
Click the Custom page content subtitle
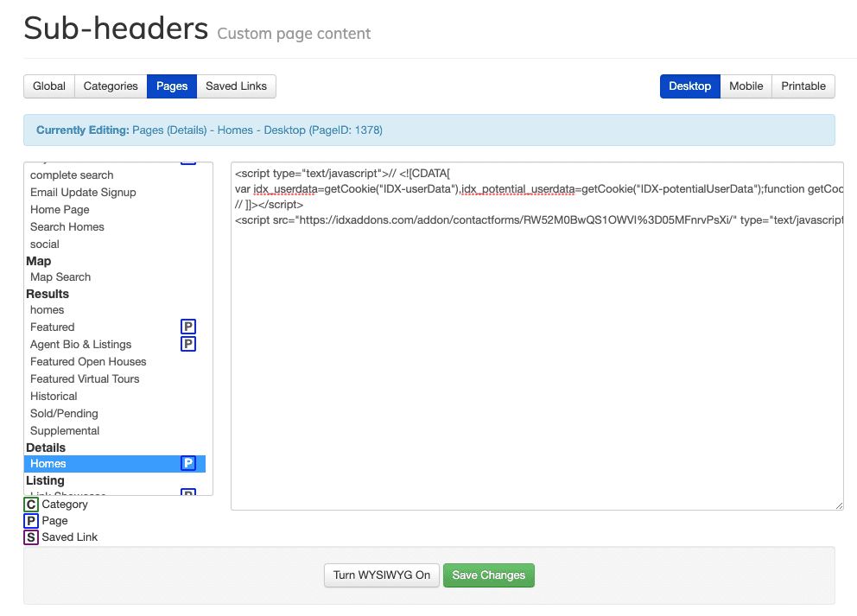tap(294, 34)
